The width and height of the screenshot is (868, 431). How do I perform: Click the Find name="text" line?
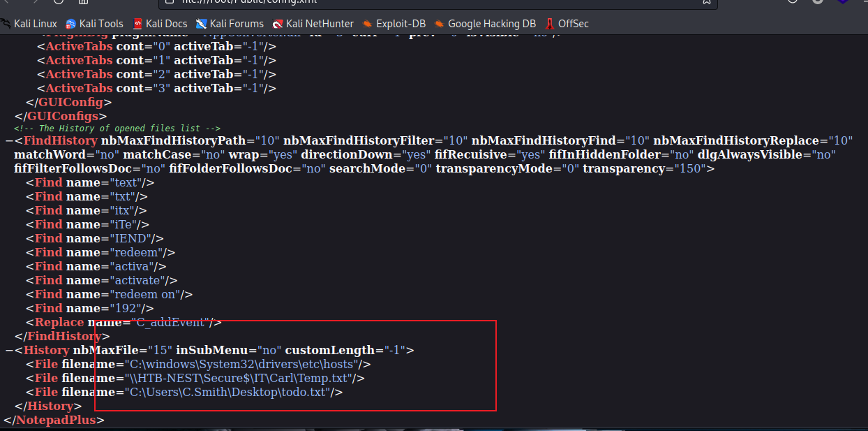click(x=90, y=182)
